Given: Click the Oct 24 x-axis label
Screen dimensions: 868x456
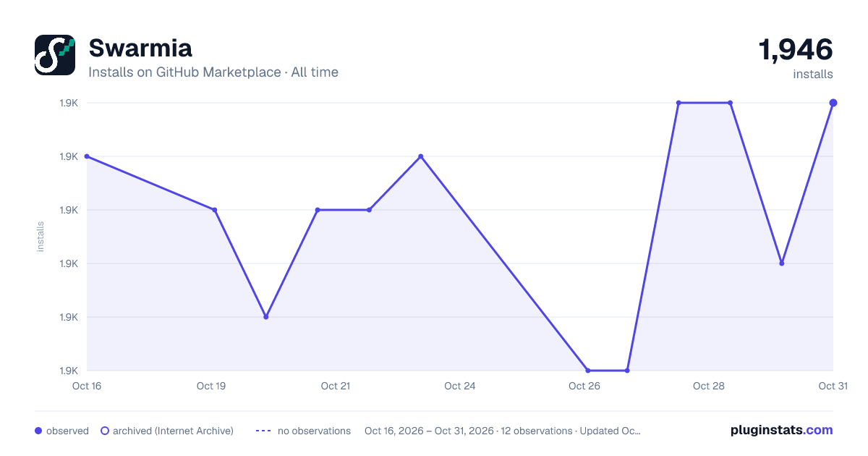Looking at the screenshot, I should coord(460,386).
